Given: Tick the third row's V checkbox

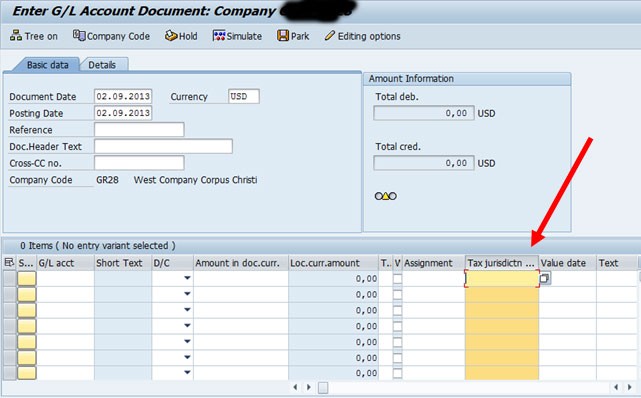Looking at the screenshot, I should click(x=397, y=311).
